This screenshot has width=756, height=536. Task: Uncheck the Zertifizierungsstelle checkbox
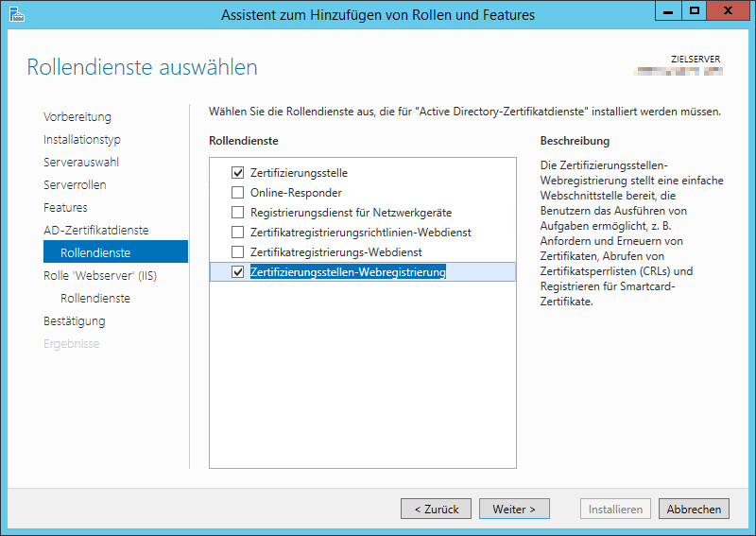(x=237, y=173)
